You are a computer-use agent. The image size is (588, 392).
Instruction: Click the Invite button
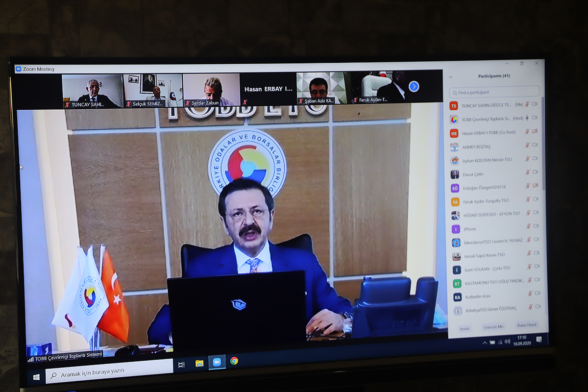pyautogui.click(x=465, y=328)
